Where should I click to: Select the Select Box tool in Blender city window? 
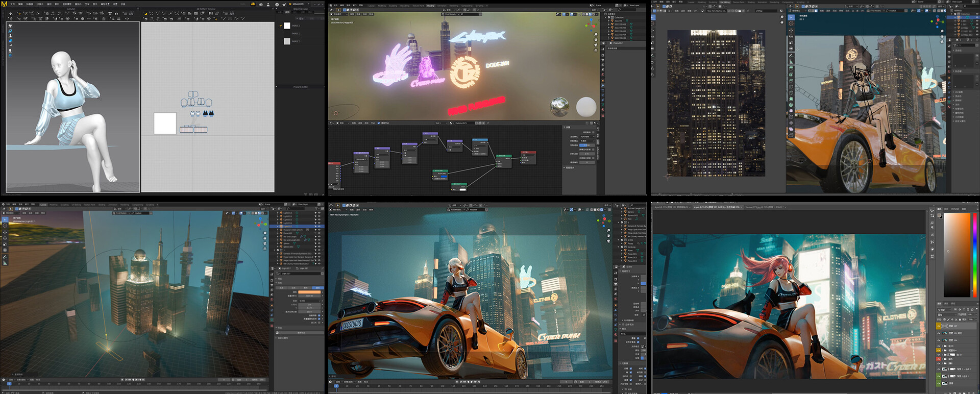(x=5, y=219)
